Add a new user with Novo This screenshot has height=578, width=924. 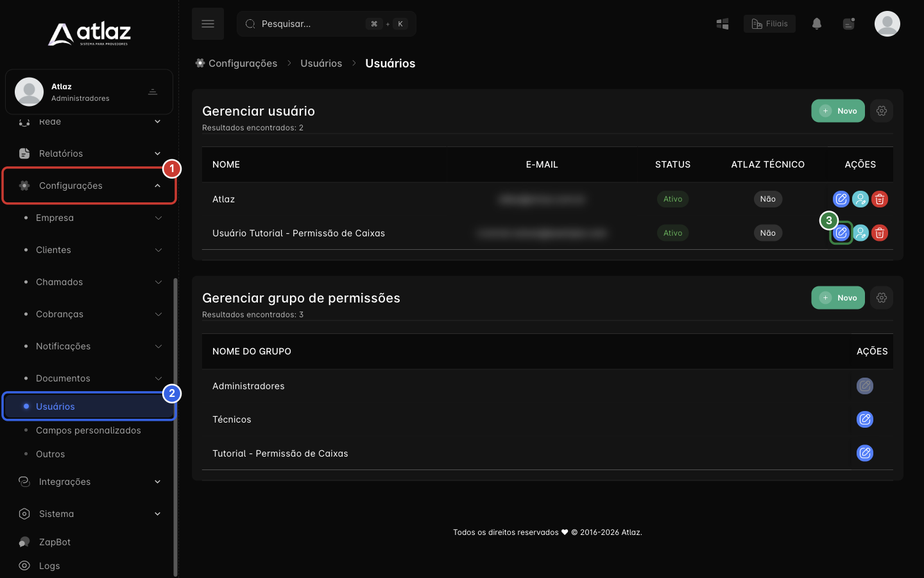(x=838, y=111)
